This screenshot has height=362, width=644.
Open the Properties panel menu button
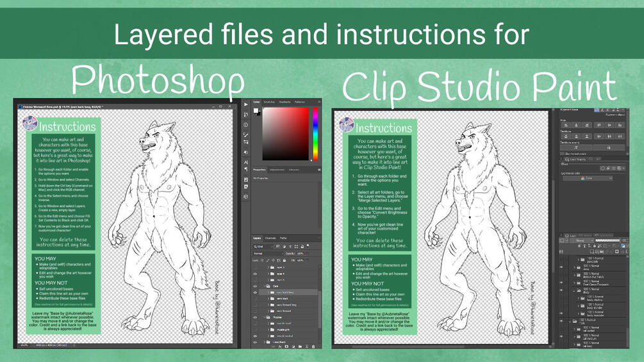click(319, 170)
